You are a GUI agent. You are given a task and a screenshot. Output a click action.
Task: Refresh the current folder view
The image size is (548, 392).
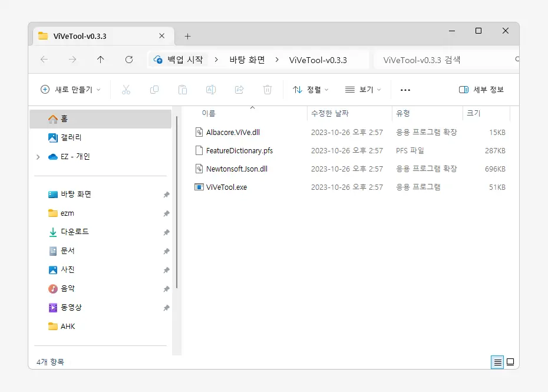coord(129,60)
